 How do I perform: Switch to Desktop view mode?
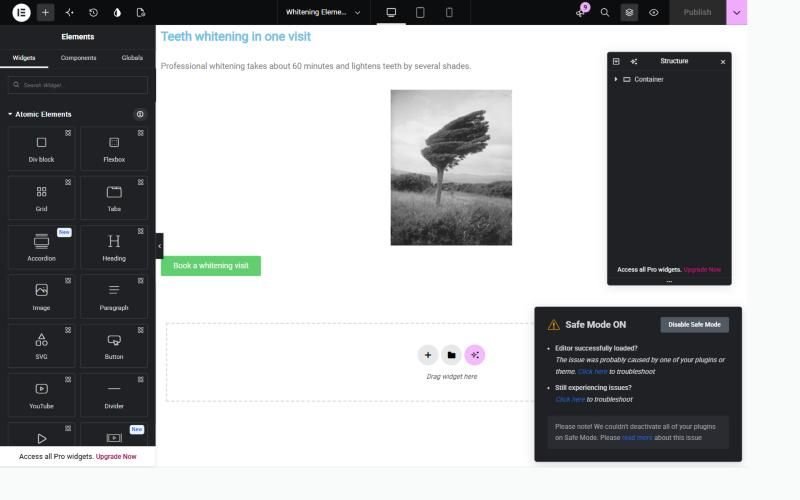coord(391,12)
